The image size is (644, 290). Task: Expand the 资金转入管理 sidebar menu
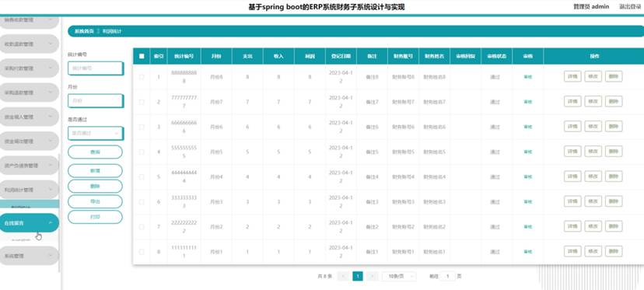(28, 117)
